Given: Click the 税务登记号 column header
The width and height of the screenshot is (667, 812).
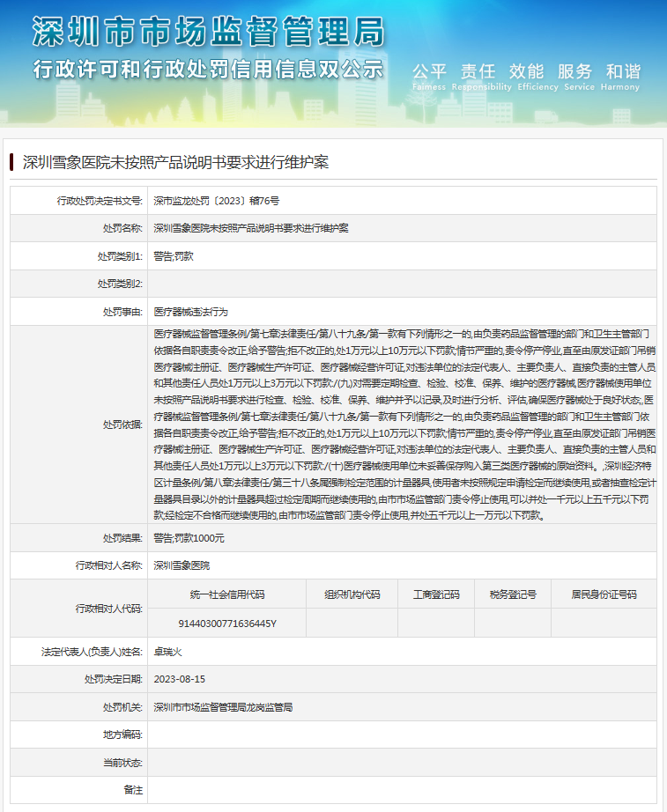Looking at the screenshot, I should 513,594.
